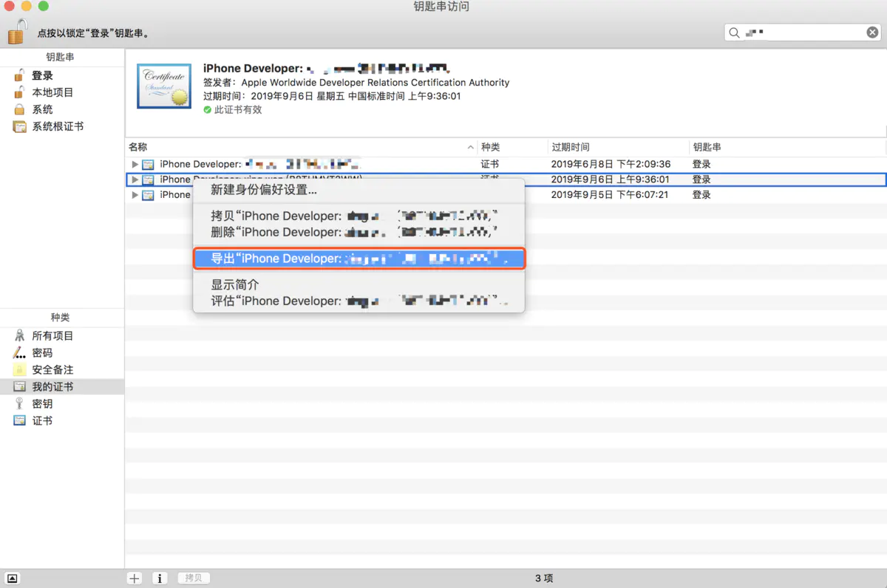The width and height of the screenshot is (887, 588).
Task: Click the 登录 unlocked padlock icon
Action: (x=20, y=75)
